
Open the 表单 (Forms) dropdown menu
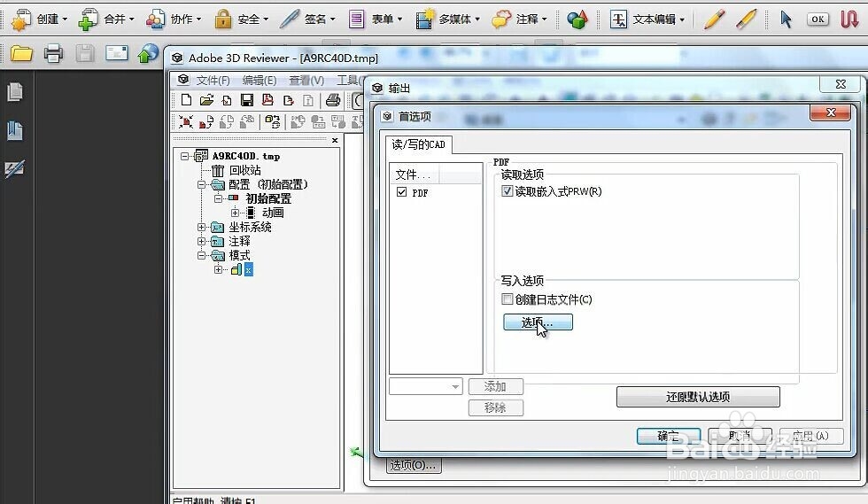[x=376, y=19]
